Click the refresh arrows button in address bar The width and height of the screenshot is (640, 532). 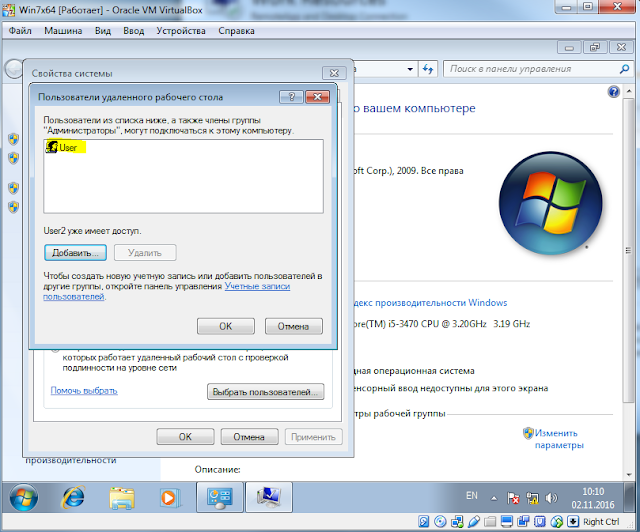pos(428,69)
